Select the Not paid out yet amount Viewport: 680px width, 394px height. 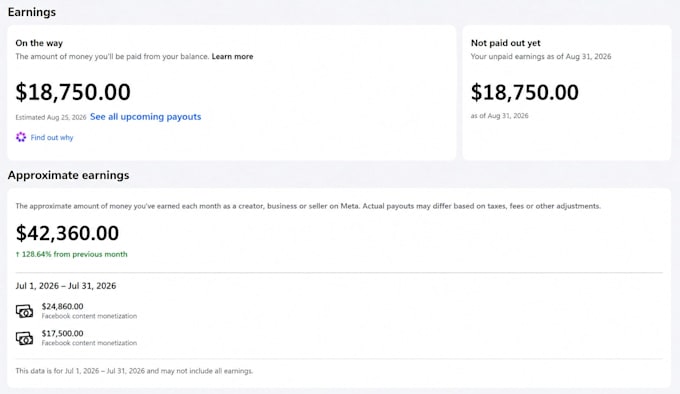click(x=524, y=92)
